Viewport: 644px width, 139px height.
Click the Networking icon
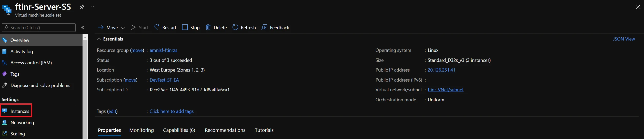click(x=4, y=123)
